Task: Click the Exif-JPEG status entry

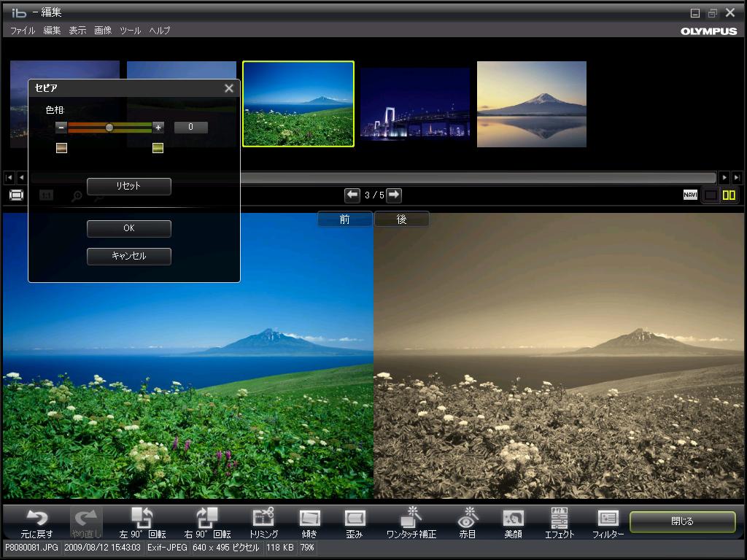Action: coord(167,548)
